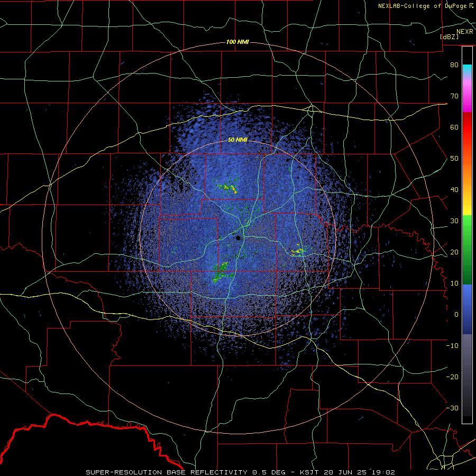476x476 pixels.
Task: Click the 0 value on the dBZ scale
Action: (456, 315)
